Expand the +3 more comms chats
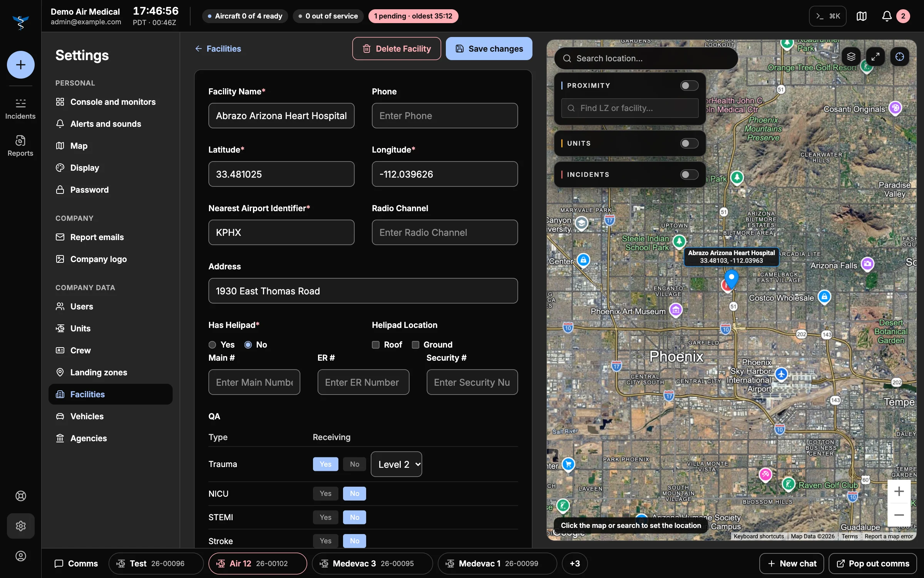924x578 pixels. 574,563
